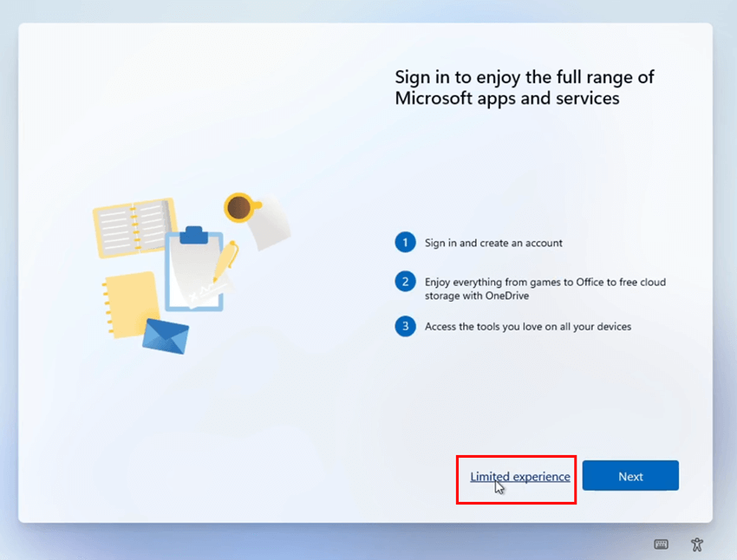Image resolution: width=737 pixels, height=560 pixels.
Task: Click the numbered circle for step 1
Action: (405, 243)
